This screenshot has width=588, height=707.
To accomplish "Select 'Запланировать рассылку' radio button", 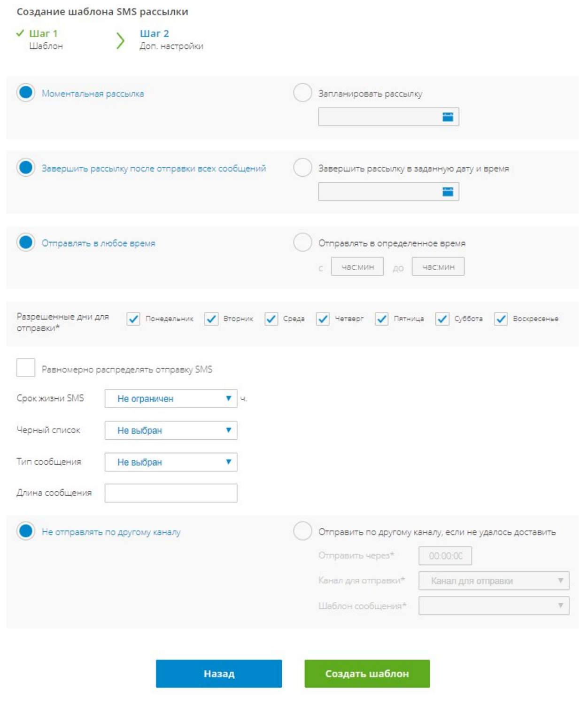I will click(302, 93).
